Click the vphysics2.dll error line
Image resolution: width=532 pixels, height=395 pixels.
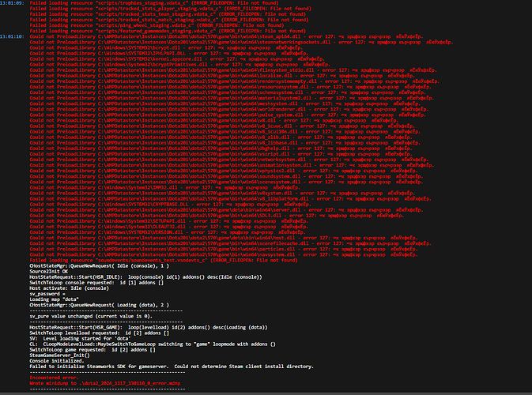(x=224, y=171)
